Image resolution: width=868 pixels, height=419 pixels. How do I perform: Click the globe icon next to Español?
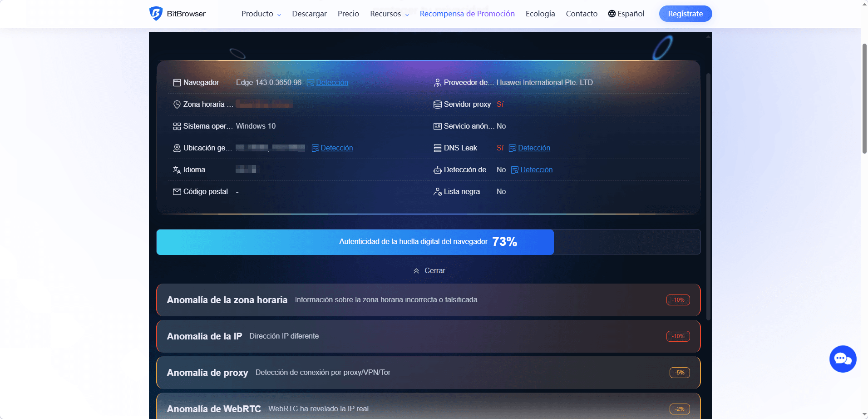click(x=612, y=13)
